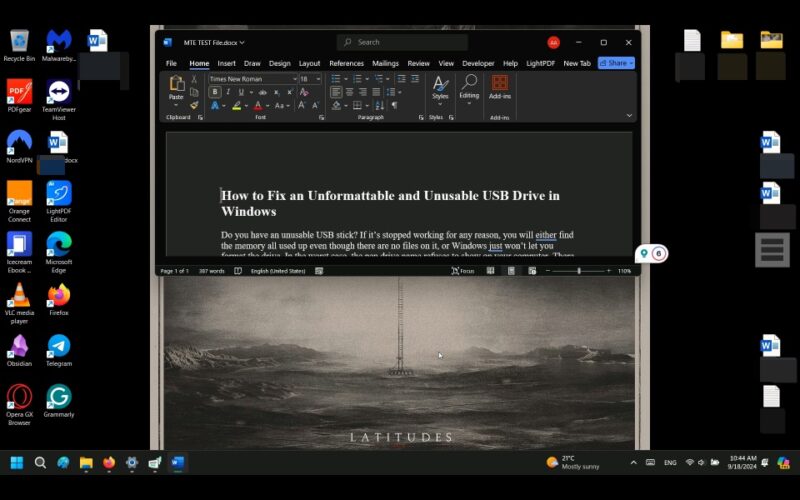The height and width of the screenshot is (500, 800).
Task: Select the Format Painter brush
Action: pos(194,105)
